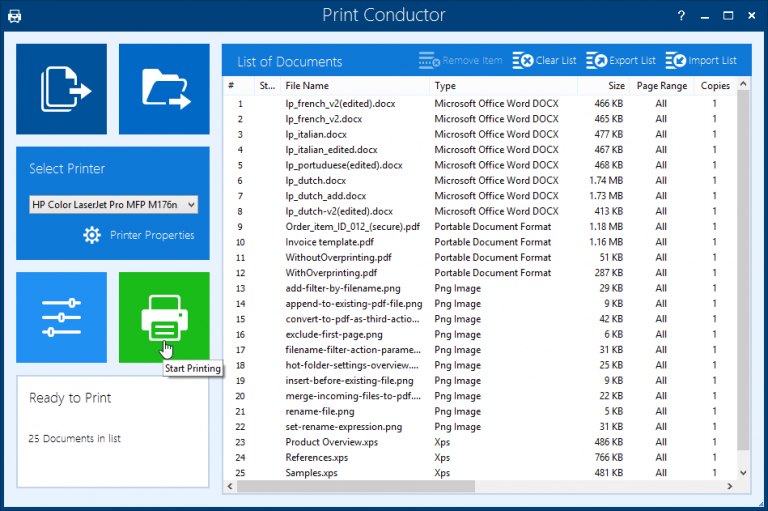Open the Settings sliders tile
This screenshot has width=768, height=511.
pos(62,317)
